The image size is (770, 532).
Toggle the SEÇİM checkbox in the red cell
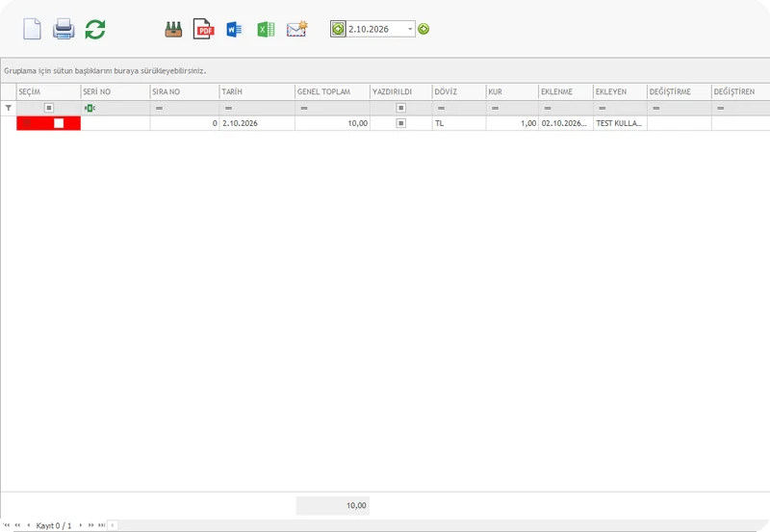[59, 123]
